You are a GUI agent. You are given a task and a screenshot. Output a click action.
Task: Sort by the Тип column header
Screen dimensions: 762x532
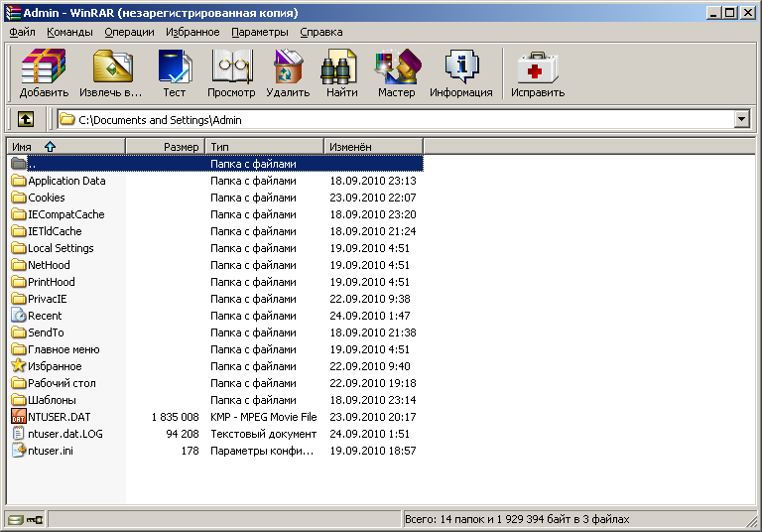[264, 146]
